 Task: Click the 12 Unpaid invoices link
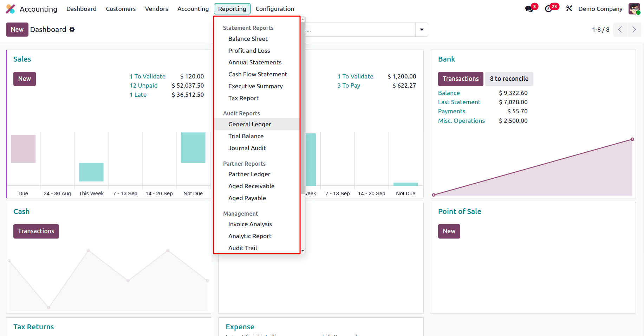tap(144, 85)
